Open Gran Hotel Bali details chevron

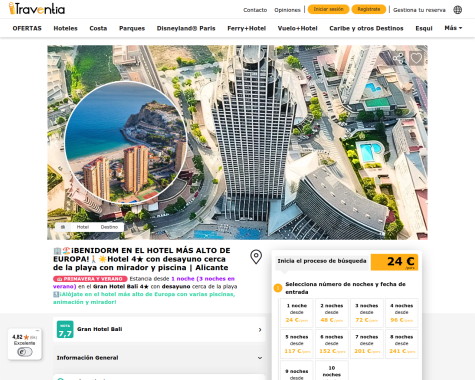click(260, 330)
